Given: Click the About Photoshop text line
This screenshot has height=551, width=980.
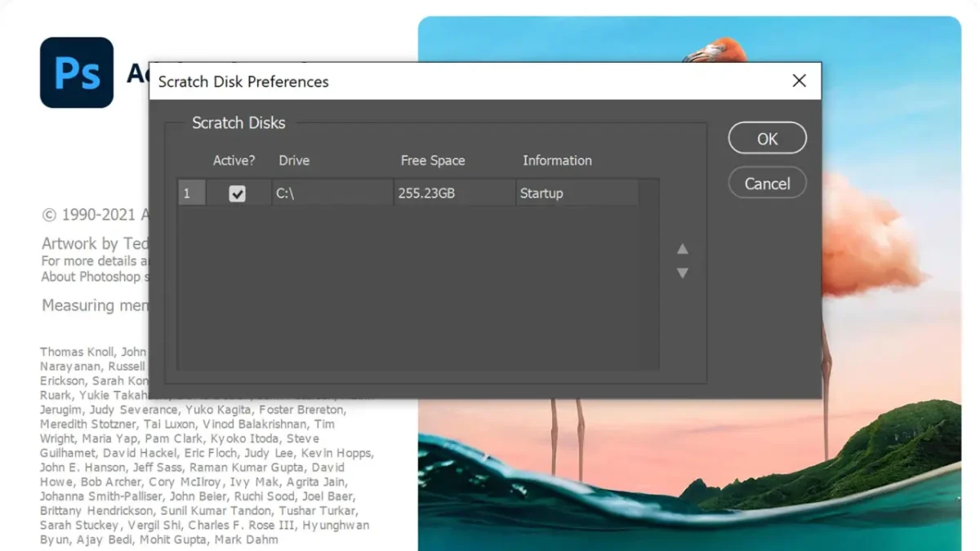Looking at the screenshot, I should pos(95,277).
